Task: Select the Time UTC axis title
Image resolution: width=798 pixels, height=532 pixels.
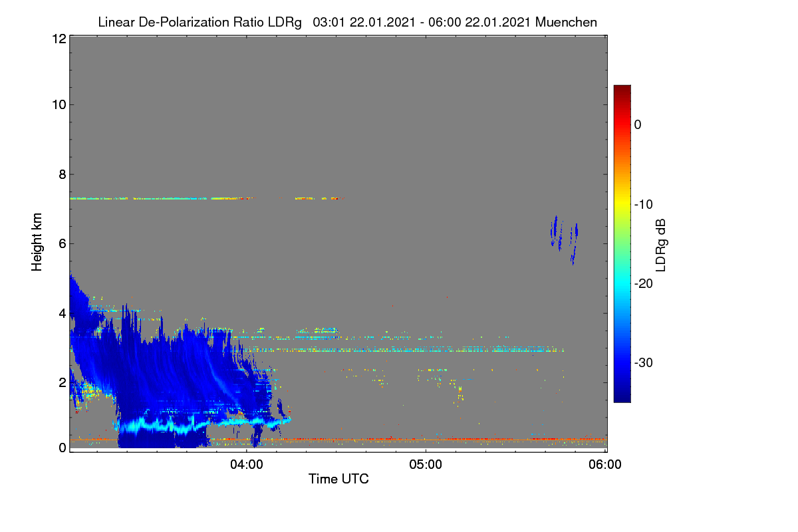Action: (338, 479)
